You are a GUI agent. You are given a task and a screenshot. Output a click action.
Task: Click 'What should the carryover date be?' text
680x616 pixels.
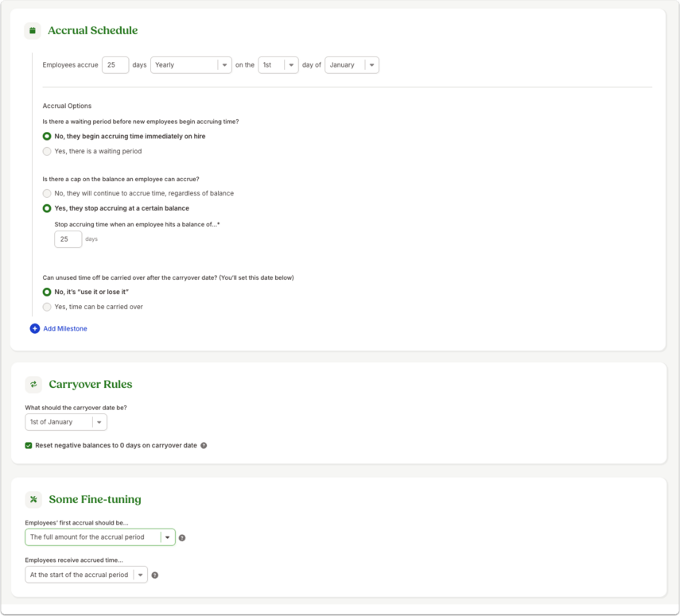tap(76, 408)
